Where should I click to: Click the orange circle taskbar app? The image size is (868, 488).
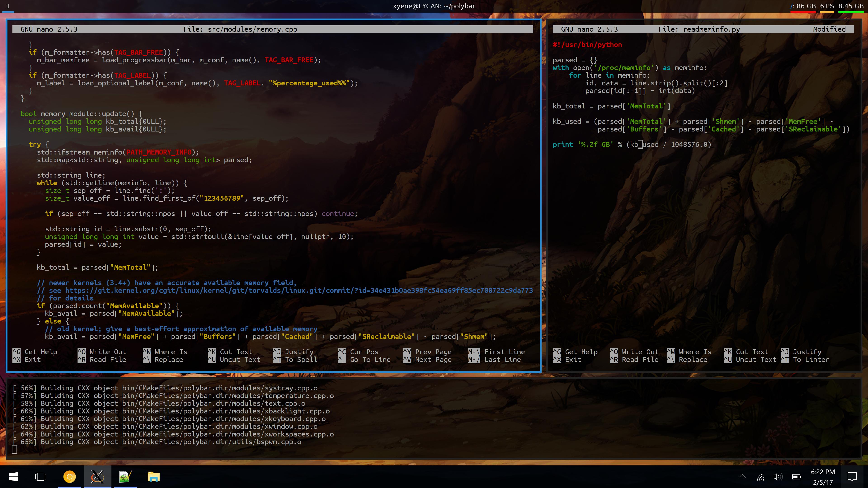69,476
